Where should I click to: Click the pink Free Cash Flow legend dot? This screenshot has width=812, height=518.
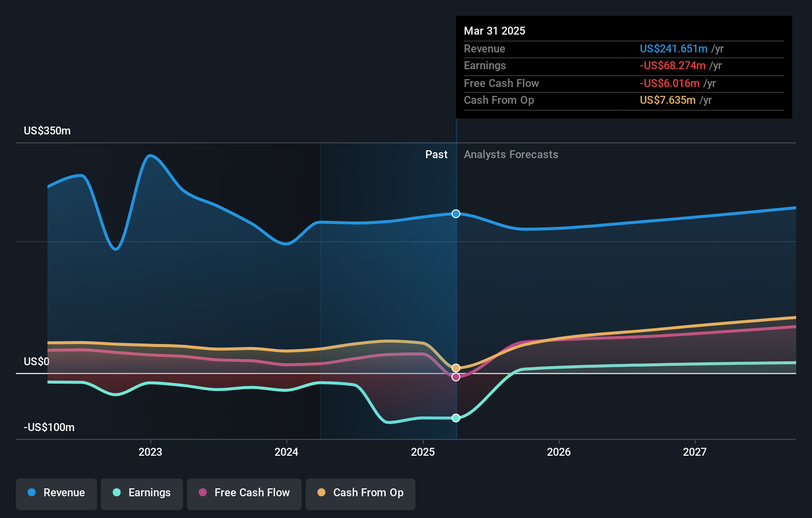[203, 492]
